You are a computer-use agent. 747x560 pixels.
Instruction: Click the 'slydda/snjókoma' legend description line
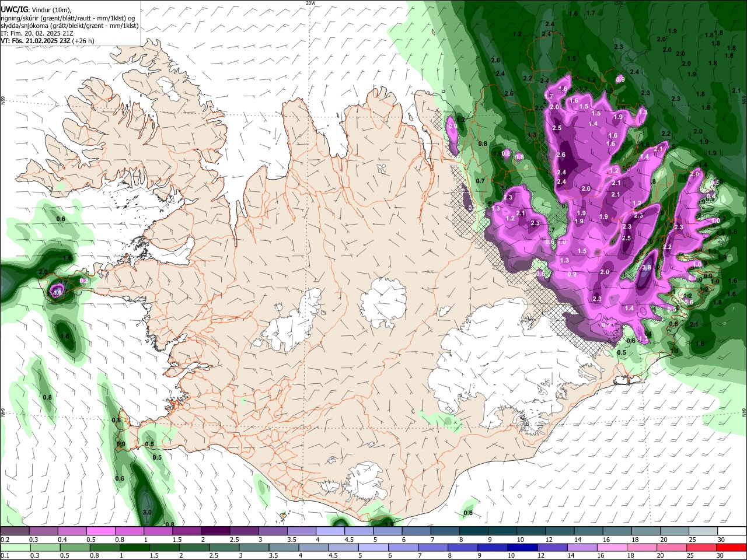pos(69,26)
